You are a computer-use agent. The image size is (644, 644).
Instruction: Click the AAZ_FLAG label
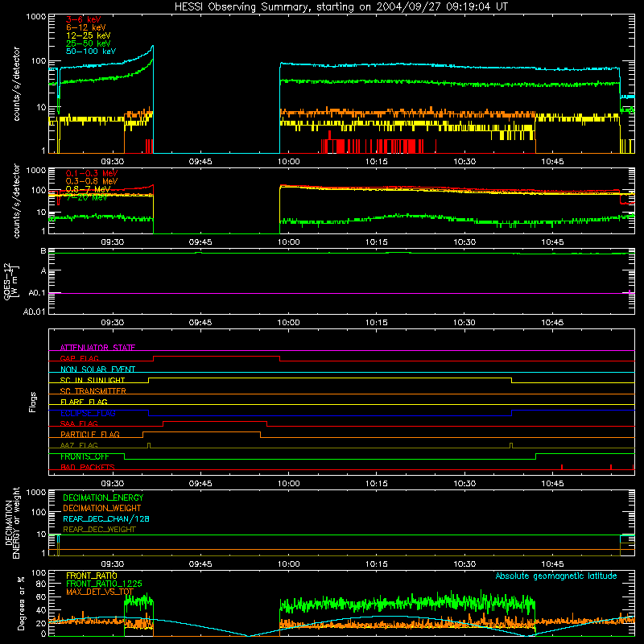click(79, 445)
